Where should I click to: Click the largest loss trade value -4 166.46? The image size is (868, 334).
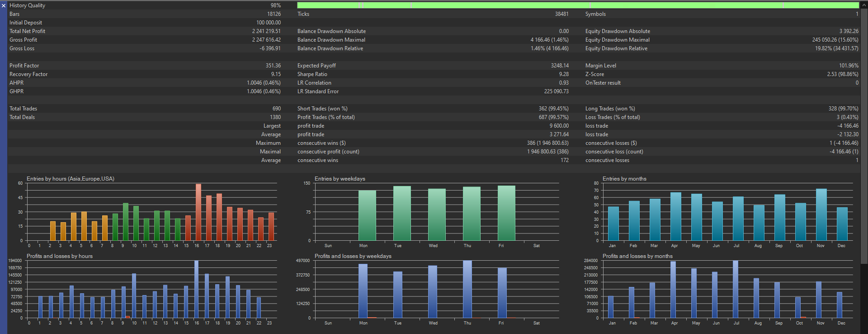(x=848, y=126)
